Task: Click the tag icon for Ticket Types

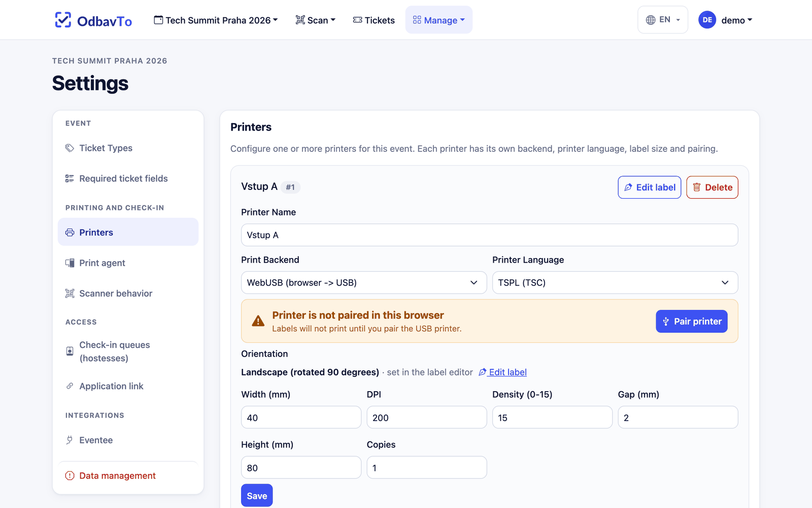Action: point(70,148)
